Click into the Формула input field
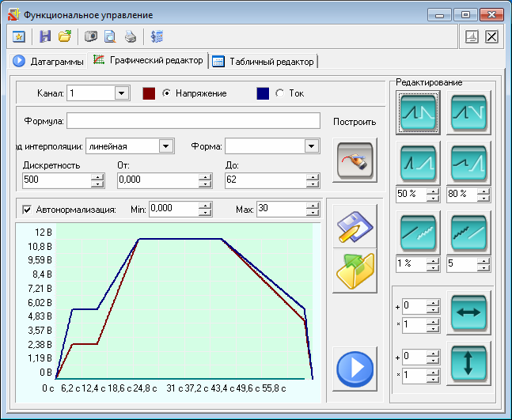512x420 pixels. click(193, 120)
